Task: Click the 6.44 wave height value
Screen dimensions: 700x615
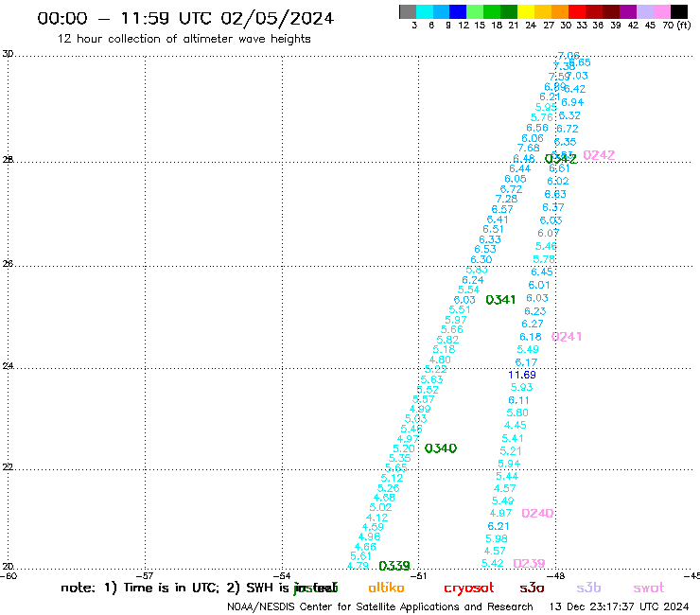Action: pyautogui.click(x=520, y=168)
